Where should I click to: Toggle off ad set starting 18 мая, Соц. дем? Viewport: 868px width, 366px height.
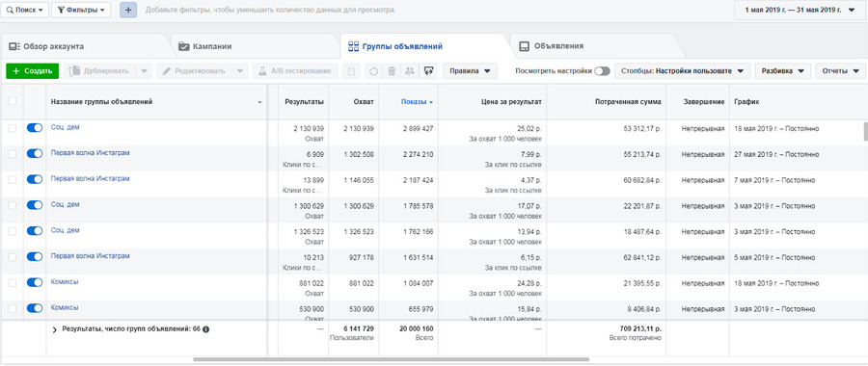pyautogui.click(x=35, y=128)
